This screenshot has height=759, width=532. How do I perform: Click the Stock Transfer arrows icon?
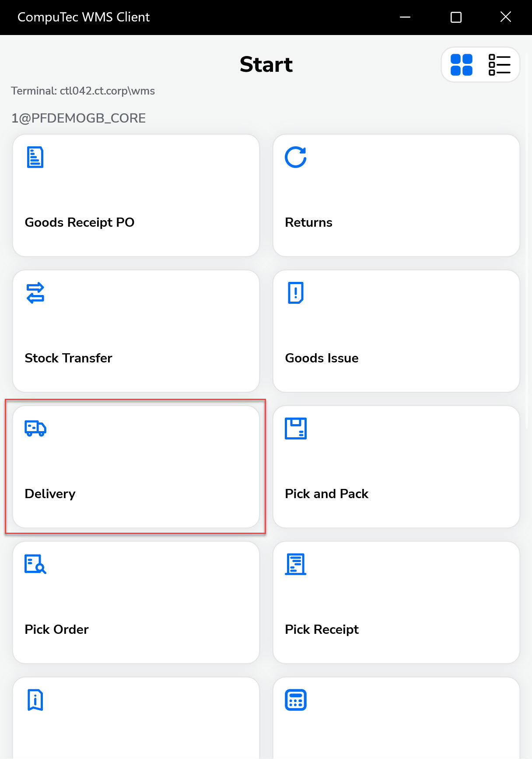35,293
